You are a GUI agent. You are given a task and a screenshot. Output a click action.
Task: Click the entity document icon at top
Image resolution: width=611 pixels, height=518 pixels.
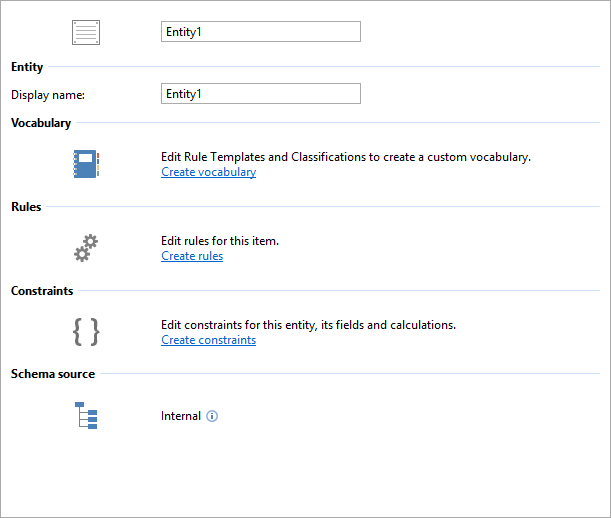[x=87, y=32]
